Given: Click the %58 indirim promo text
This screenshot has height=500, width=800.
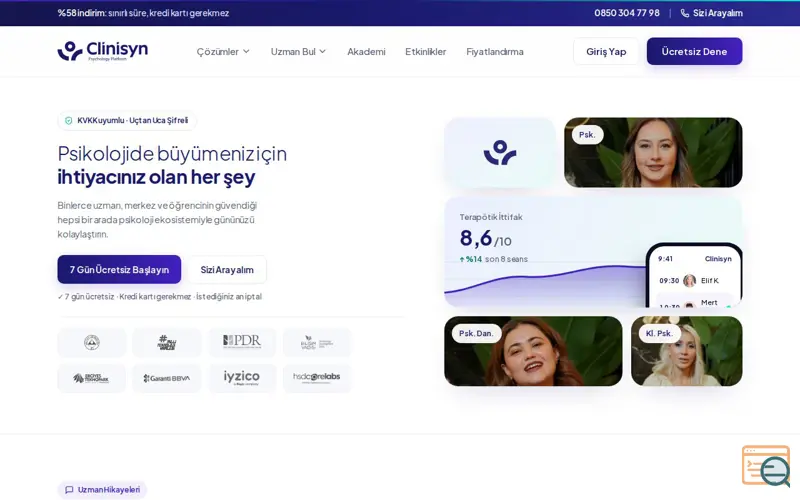Looking at the screenshot, I should (143, 13).
